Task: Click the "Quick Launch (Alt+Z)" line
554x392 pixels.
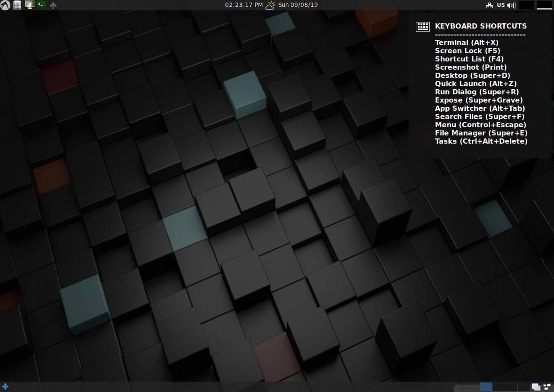Action: pos(476,84)
